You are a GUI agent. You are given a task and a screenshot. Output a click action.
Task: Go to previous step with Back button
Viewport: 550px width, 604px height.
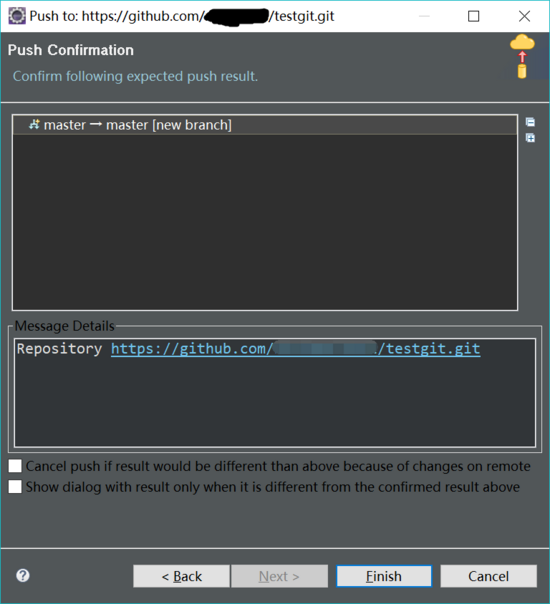pos(181,576)
